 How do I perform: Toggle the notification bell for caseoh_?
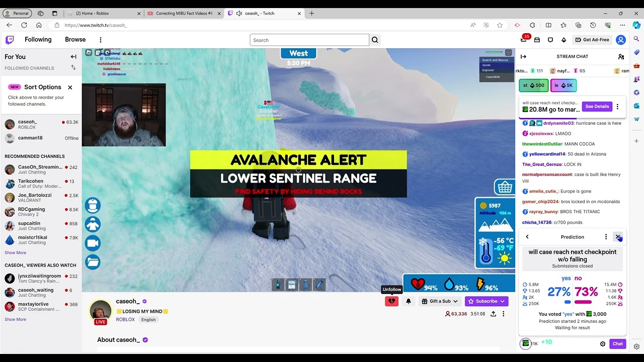pyautogui.click(x=409, y=301)
